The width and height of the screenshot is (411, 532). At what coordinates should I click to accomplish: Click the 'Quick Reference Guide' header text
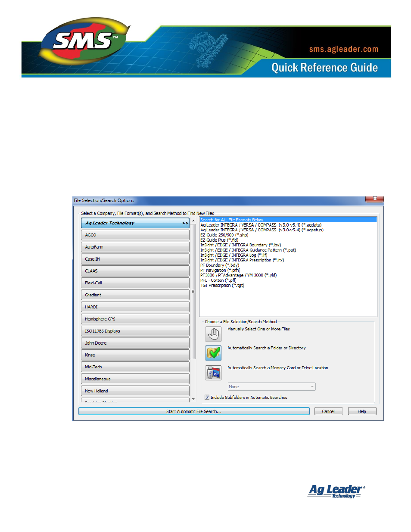325,68
